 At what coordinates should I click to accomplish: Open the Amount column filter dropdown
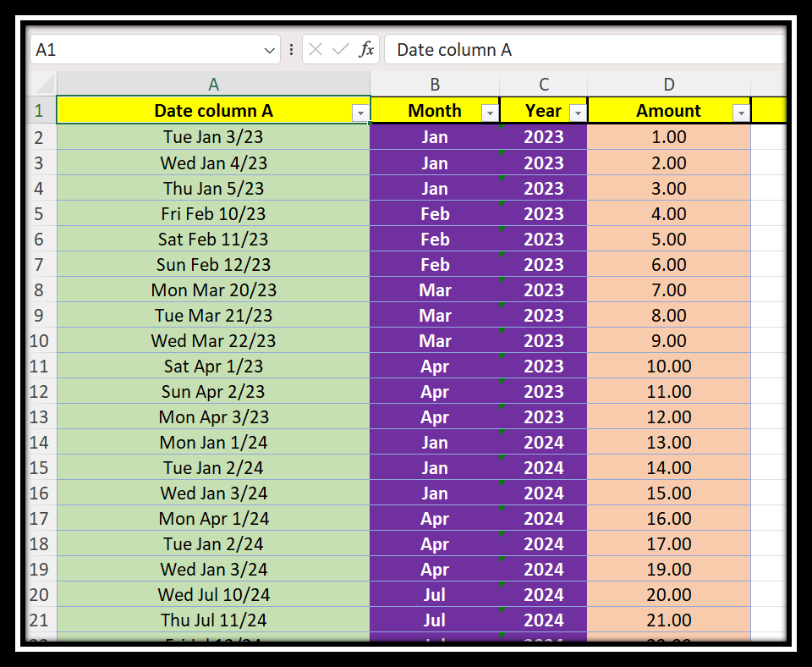pyautogui.click(x=741, y=113)
